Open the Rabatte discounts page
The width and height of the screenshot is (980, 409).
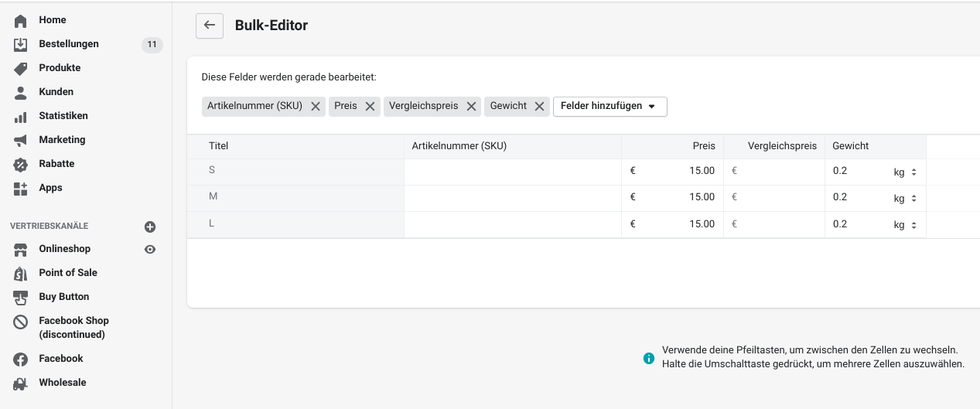(56, 164)
